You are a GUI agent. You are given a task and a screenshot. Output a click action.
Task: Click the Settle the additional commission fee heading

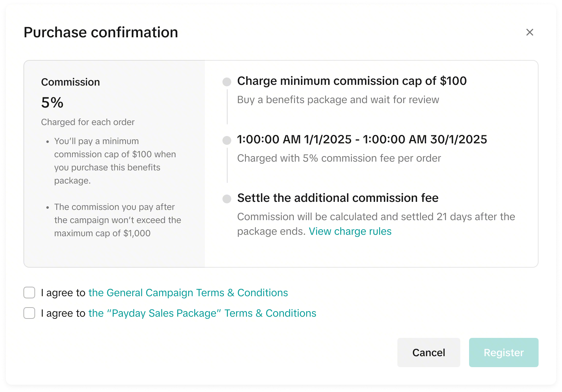coord(338,198)
